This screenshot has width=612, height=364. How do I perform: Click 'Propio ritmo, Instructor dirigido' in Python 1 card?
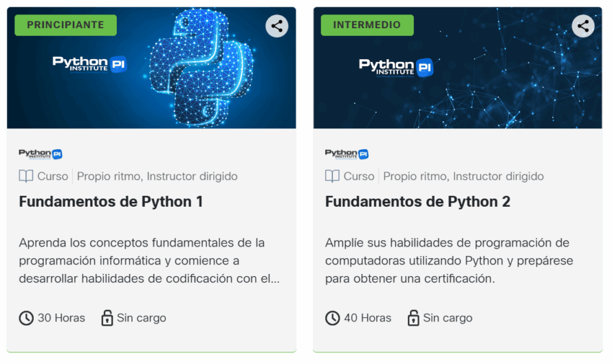pyautogui.click(x=157, y=176)
